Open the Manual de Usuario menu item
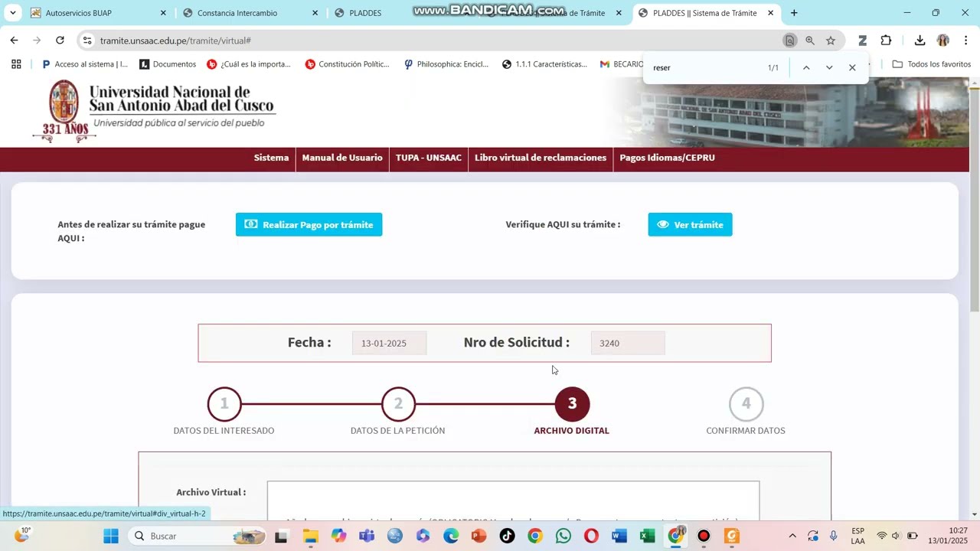Screen dimensions: 980x551 pos(342,158)
